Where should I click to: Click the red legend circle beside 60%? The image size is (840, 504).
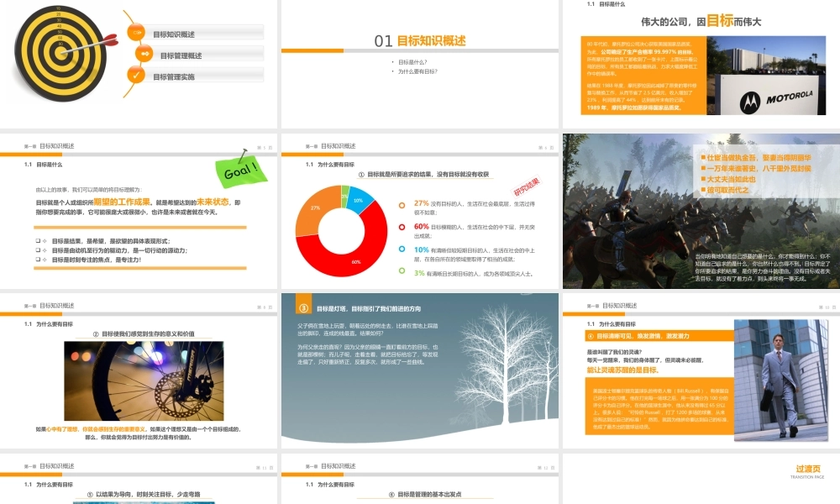click(x=402, y=226)
